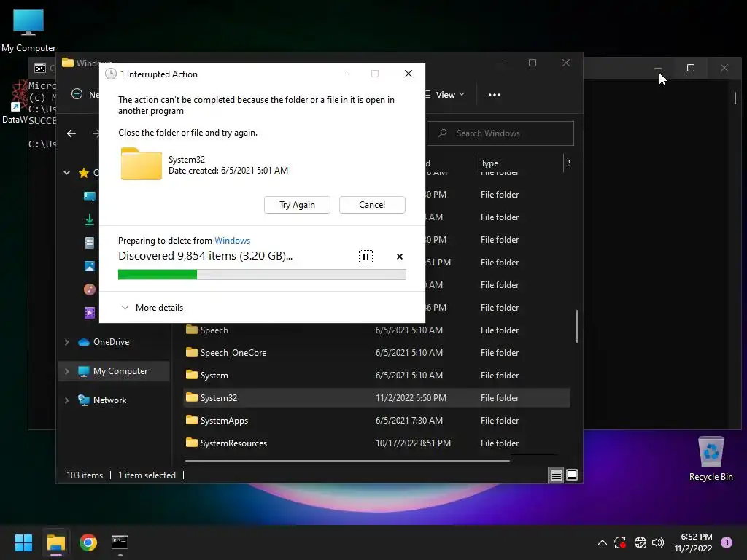Expand the OneDrive tree node
The height and width of the screenshot is (560, 747).
tap(66, 342)
